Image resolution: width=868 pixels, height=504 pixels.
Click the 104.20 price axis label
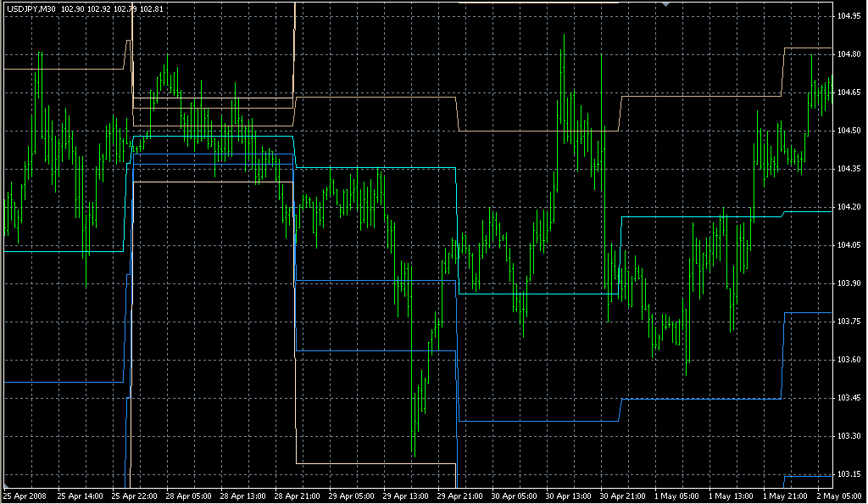click(849, 207)
